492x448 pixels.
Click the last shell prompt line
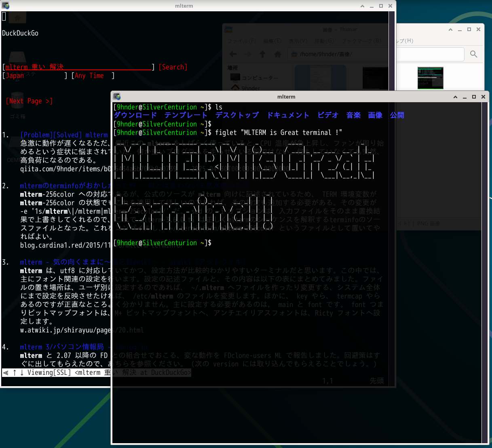point(163,243)
